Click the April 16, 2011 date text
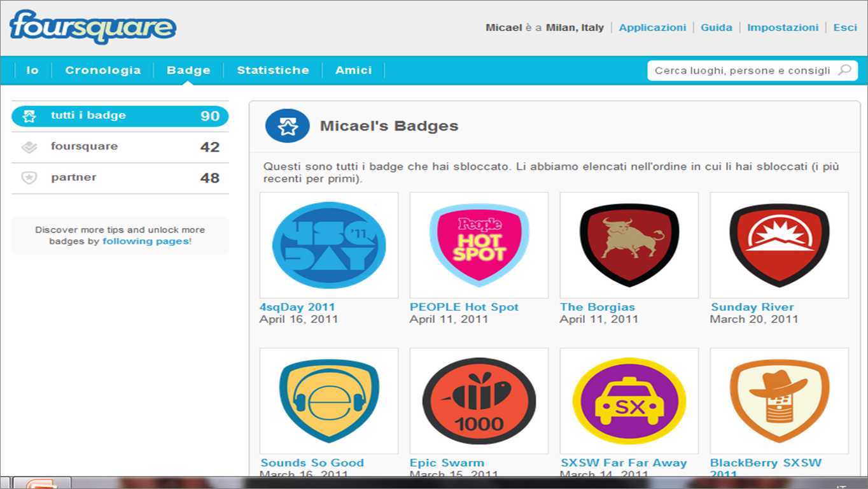The image size is (868, 489). coord(298,319)
